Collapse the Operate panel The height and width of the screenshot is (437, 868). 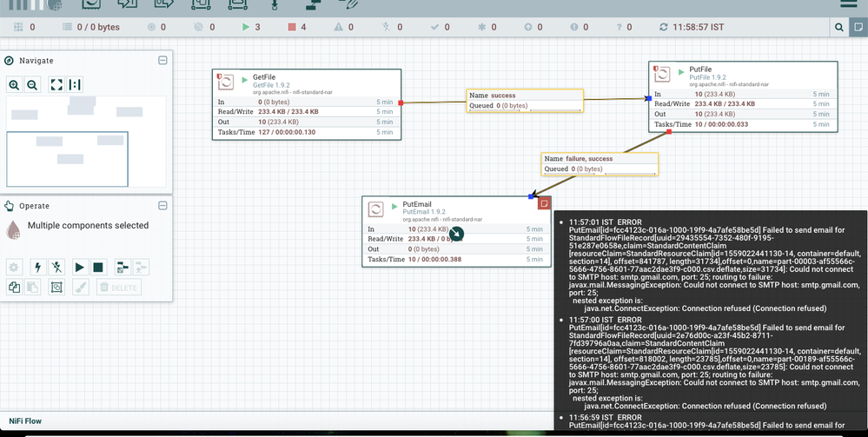click(162, 206)
